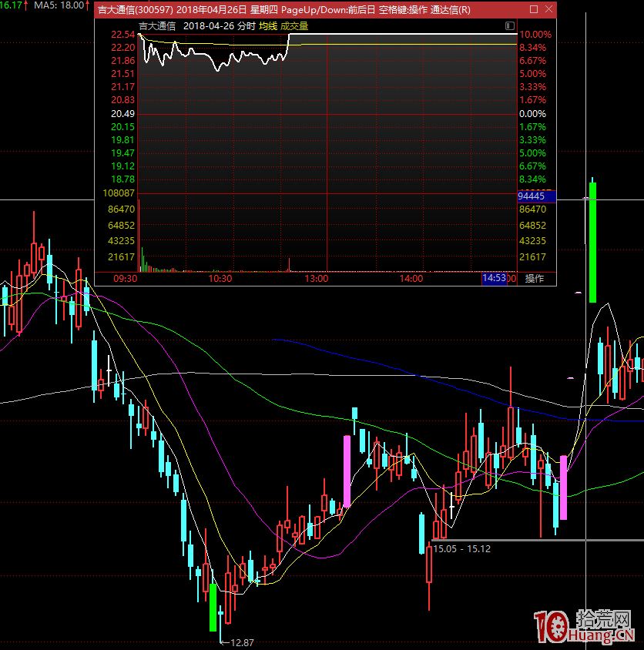
Task: Click the popup title bar text 吉大通信(300597)
Action: pos(135,9)
